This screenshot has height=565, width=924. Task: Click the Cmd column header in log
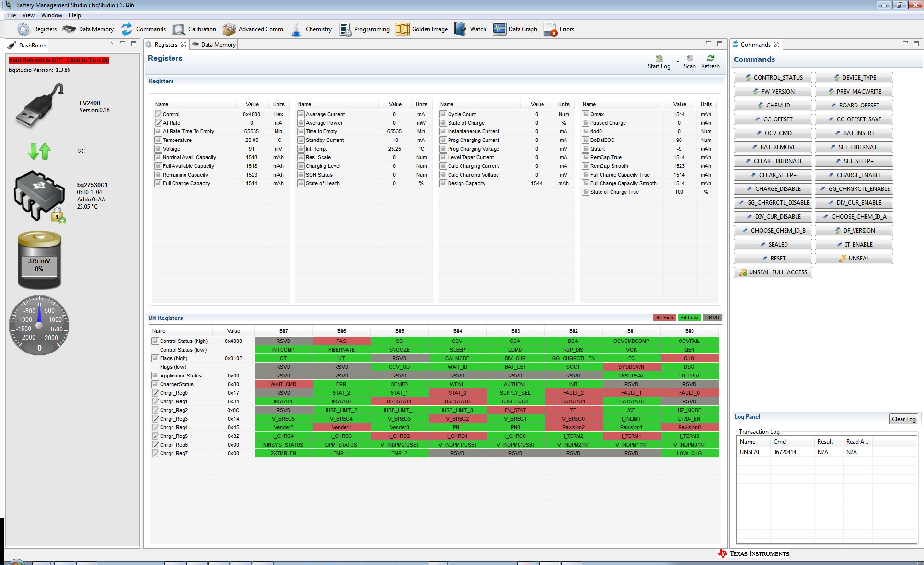(792, 442)
